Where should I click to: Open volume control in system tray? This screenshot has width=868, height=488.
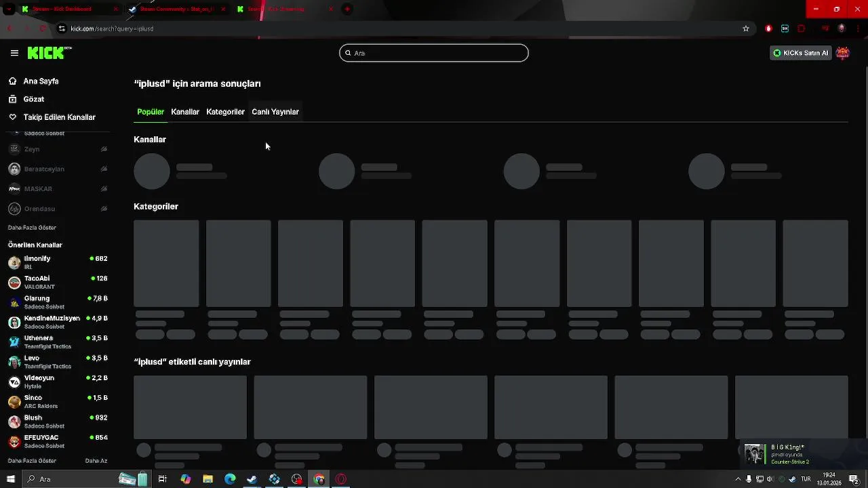click(x=770, y=479)
